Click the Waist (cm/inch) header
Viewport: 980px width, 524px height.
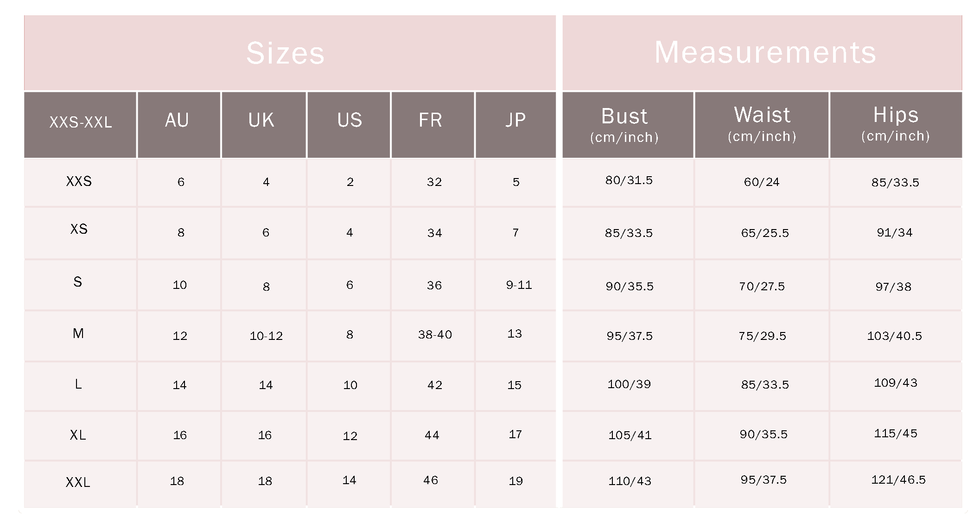click(762, 125)
